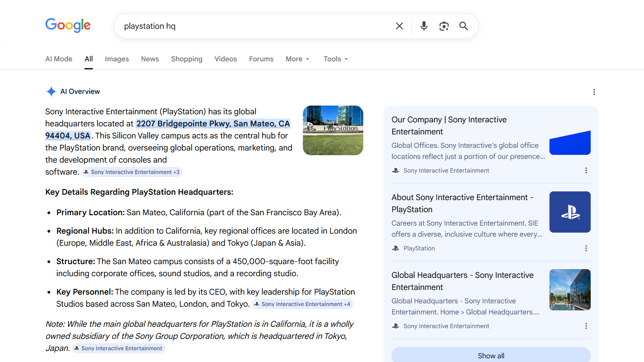644x362 pixels.
Task: Open AI Overview three-dot options menu
Action: [x=594, y=92]
